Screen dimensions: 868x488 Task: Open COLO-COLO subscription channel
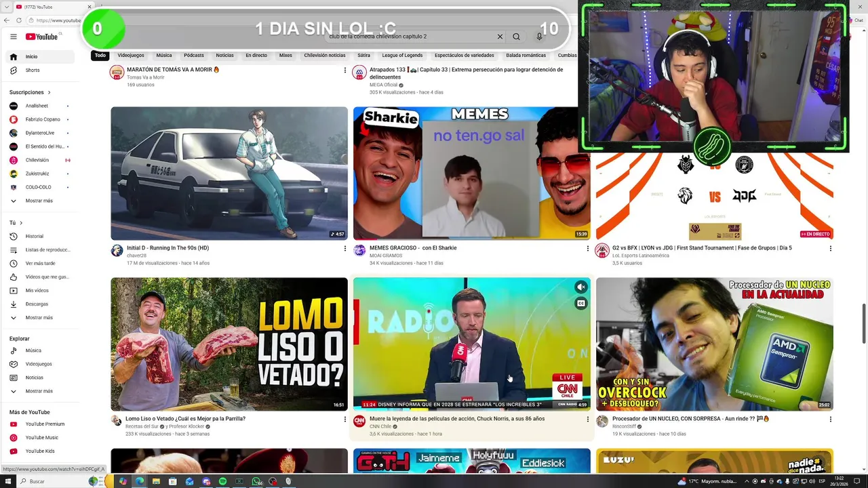pyautogui.click(x=39, y=188)
